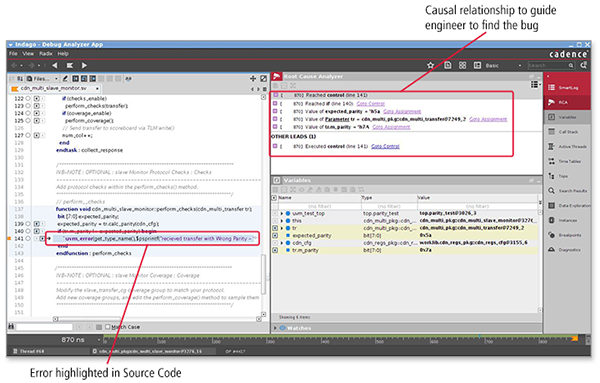Click the star bookmark icon in toolbar
600x383 pixels.
coord(430,65)
